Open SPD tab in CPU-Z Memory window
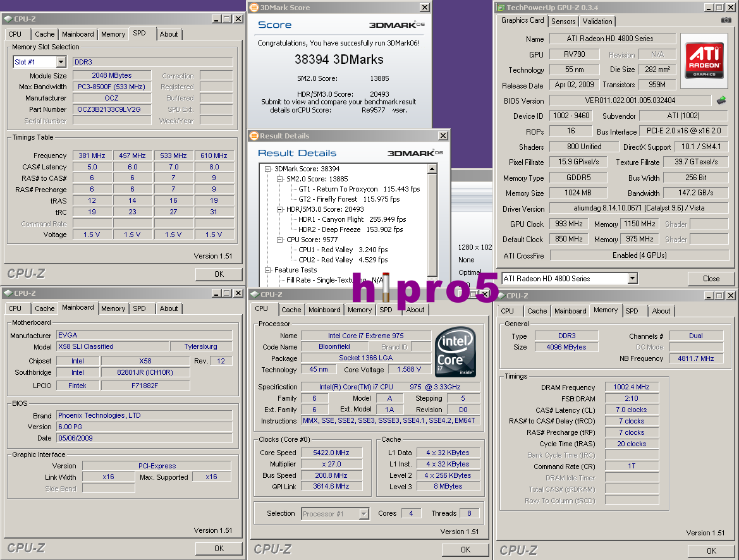 click(632, 310)
